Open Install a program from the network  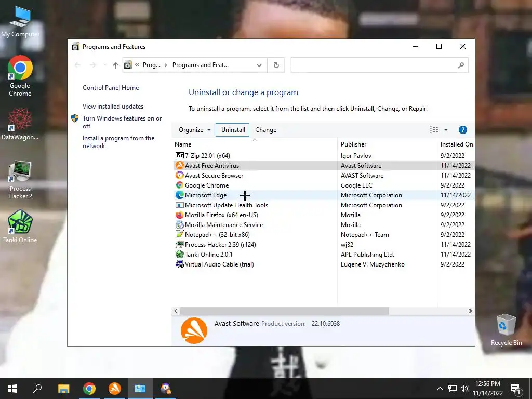(118, 142)
